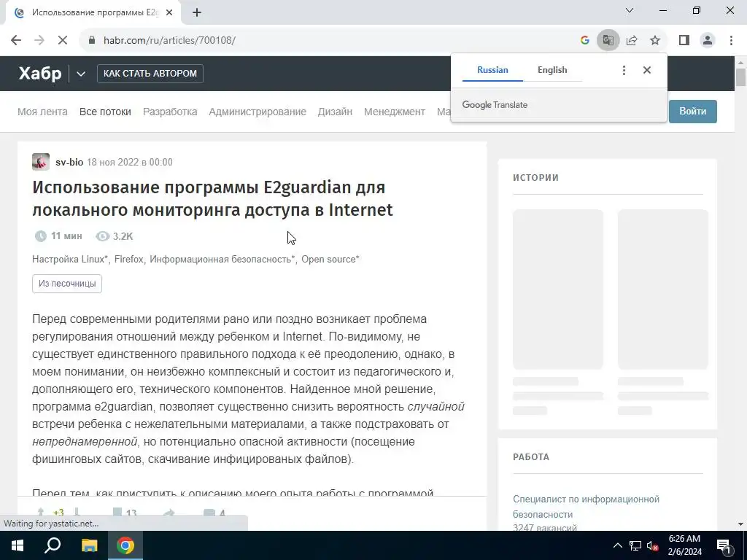Select the English language tab
Viewport: 747px width, 560px height.
point(552,70)
